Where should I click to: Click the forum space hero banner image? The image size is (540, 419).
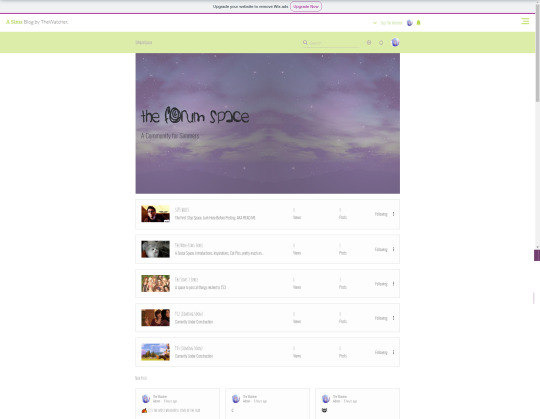(x=268, y=123)
